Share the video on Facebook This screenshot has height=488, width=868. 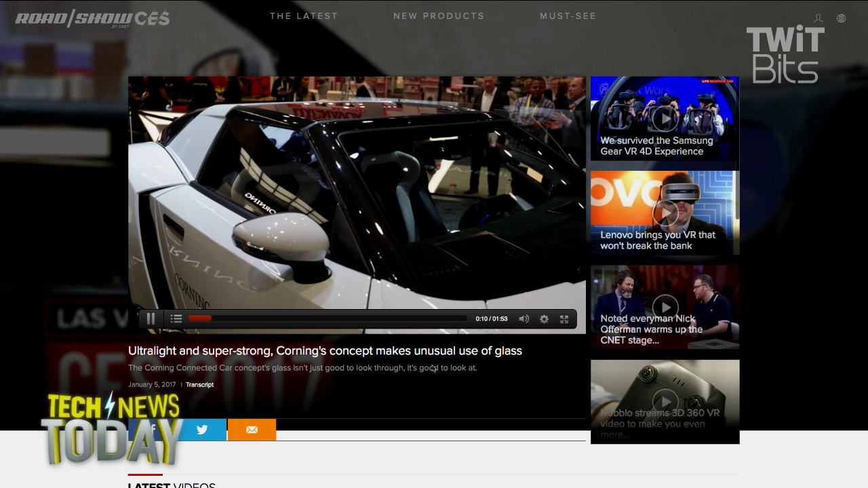(153, 429)
